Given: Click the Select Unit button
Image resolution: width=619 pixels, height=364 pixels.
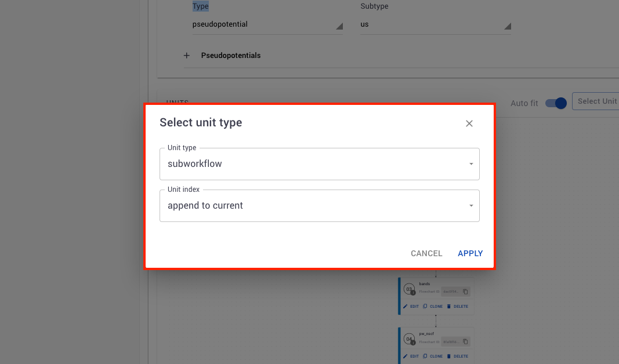Looking at the screenshot, I should [598, 101].
